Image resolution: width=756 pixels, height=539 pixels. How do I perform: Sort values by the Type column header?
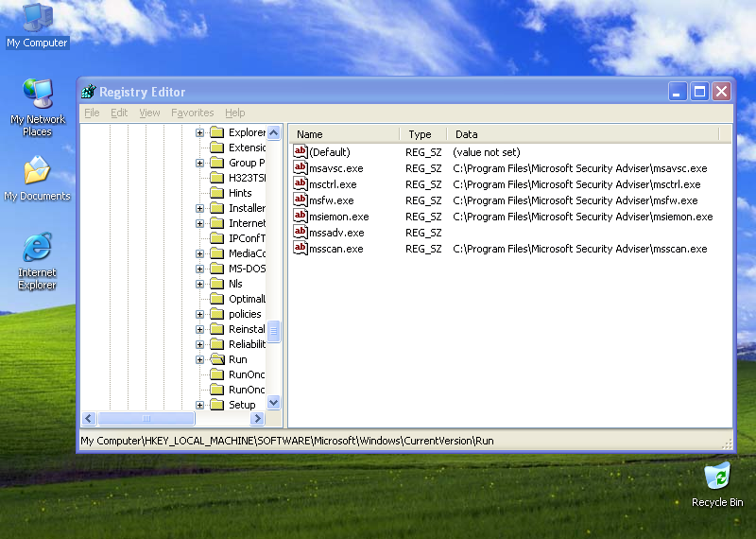[423, 134]
